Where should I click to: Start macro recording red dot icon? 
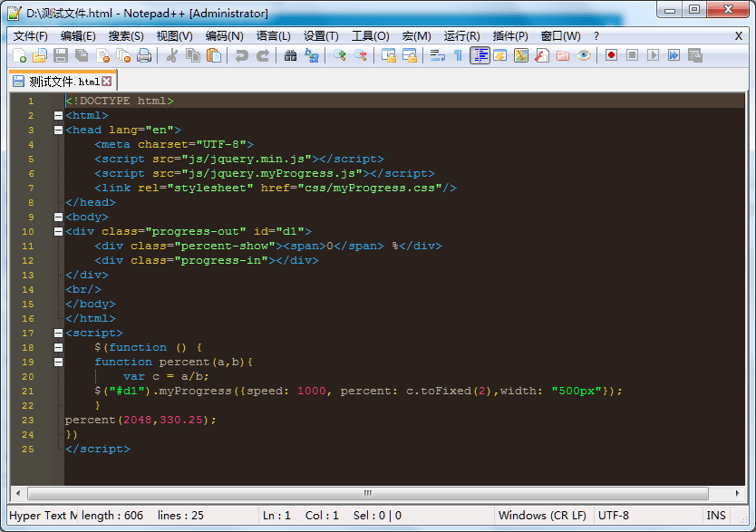(611, 55)
